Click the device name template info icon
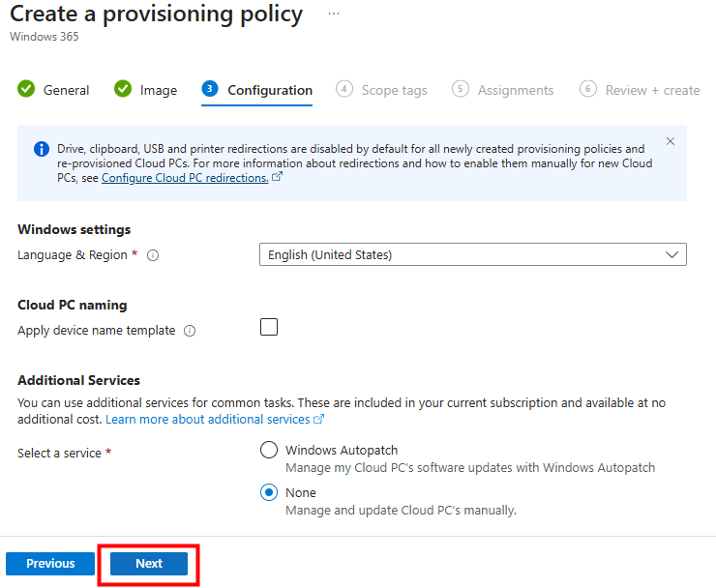The image size is (716, 588). click(x=190, y=331)
